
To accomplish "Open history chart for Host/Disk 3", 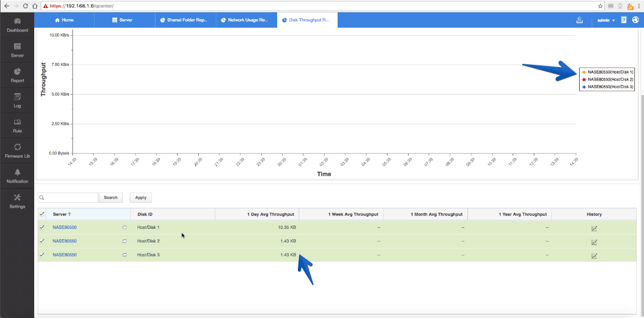I will coord(594,256).
